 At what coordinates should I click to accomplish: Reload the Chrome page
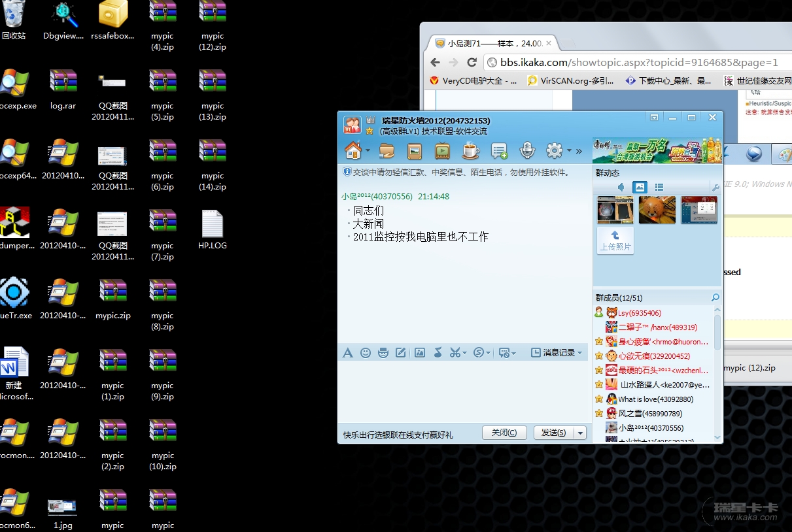coord(472,62)
